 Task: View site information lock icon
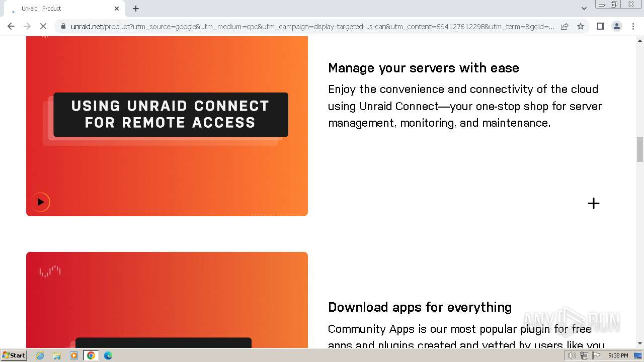[x=62, y=27]
